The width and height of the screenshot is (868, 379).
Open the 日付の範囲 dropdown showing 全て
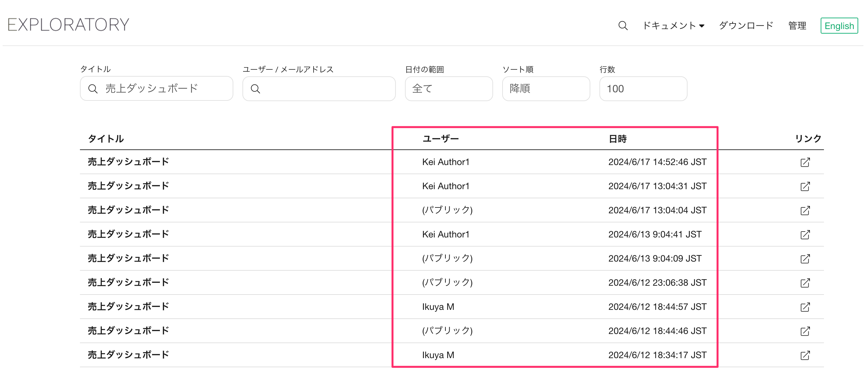[449, 89]
